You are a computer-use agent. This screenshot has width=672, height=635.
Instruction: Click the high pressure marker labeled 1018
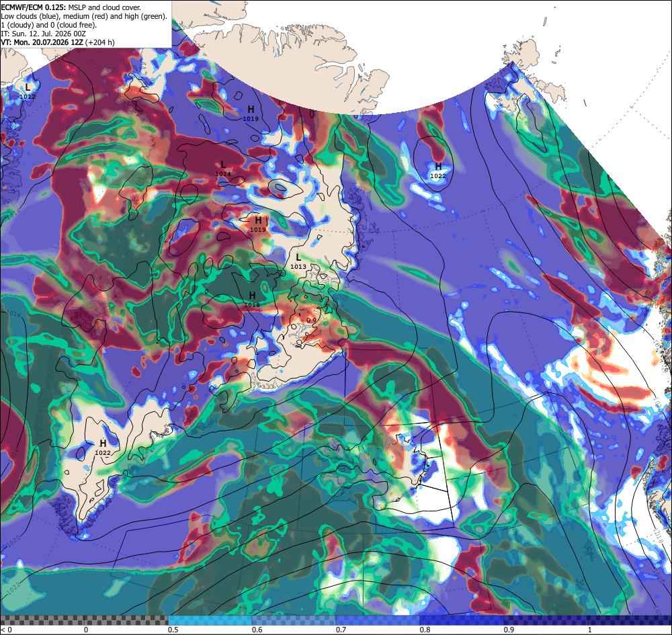pos(252,300)
